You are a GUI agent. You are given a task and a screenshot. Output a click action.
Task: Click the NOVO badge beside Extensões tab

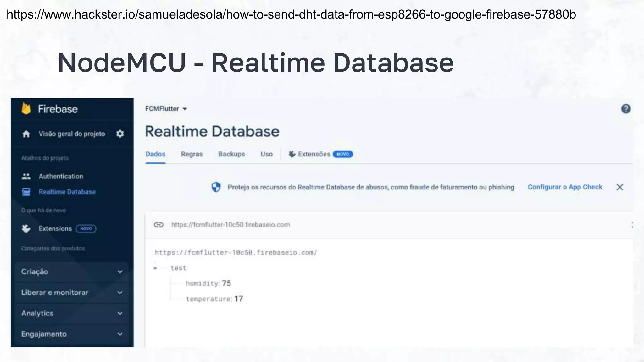coord(343,154)
